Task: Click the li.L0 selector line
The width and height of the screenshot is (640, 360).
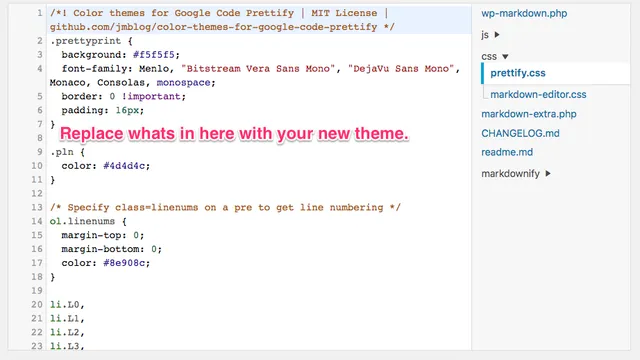Action: pos(67,304)
